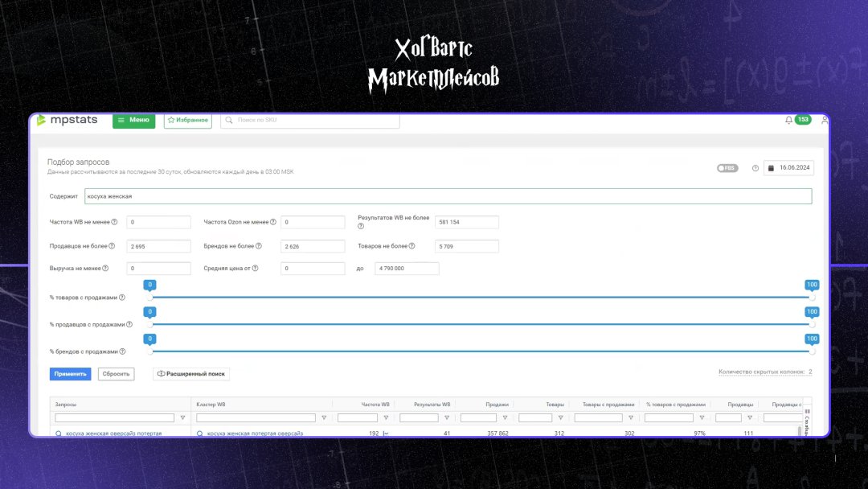Open Избранное favorites
The height and width of the screenshot is (489, 868).
pyautogui.click(x=188, y=120)
